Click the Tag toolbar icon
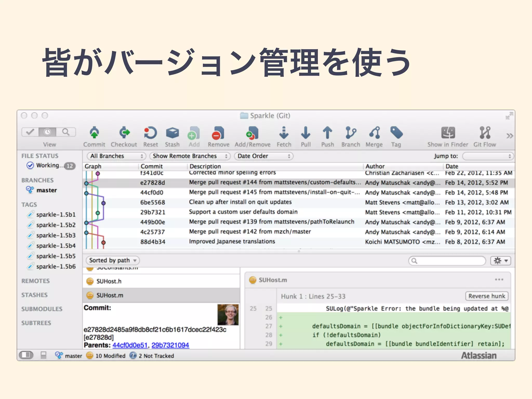 396,133
